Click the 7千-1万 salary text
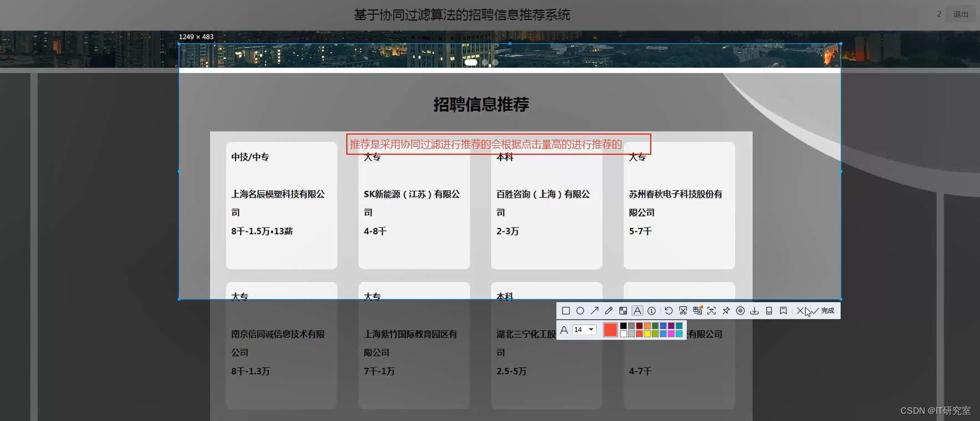This screenshot has height=421, width=980. pos(379,371)
